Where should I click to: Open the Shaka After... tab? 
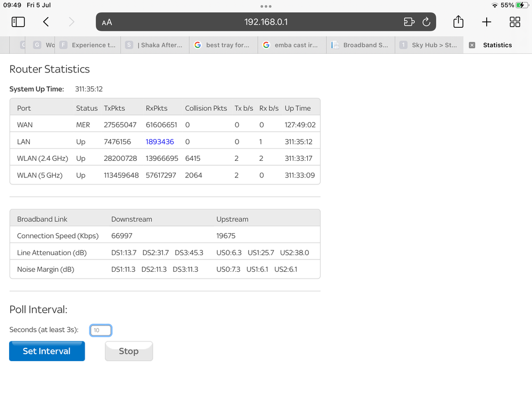[x=154, y=45]
